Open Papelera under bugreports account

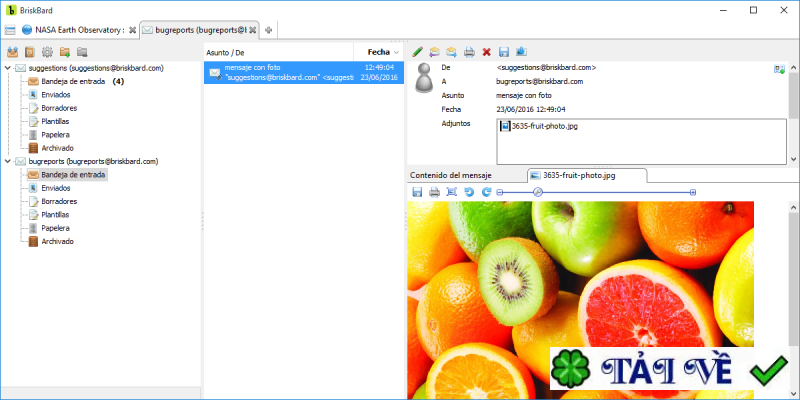coord(48,228)
